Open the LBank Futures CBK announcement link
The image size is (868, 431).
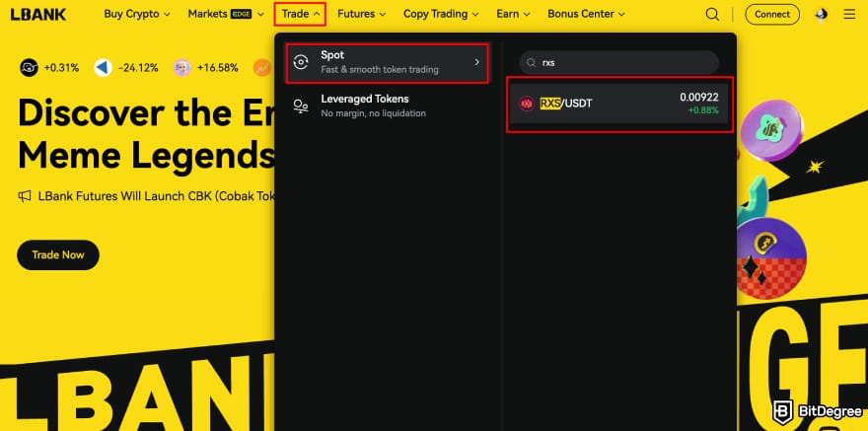(x=157, y=196)
